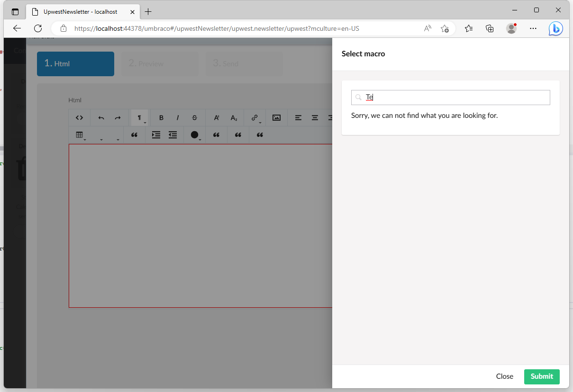The height and width of the screenshot is (392, 573).
Task: Refresh the page with browser reload button
Action: [x=38, y=28]
